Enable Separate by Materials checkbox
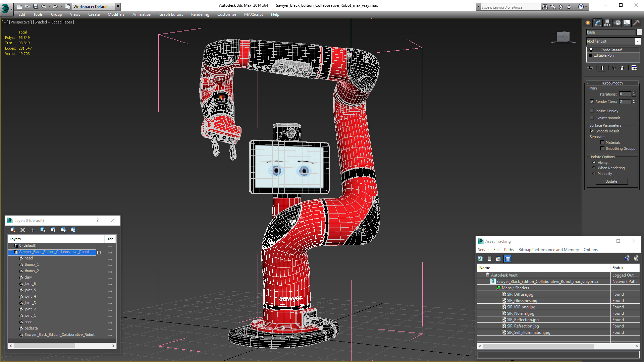Screen dimensions: 644x362 602,142
